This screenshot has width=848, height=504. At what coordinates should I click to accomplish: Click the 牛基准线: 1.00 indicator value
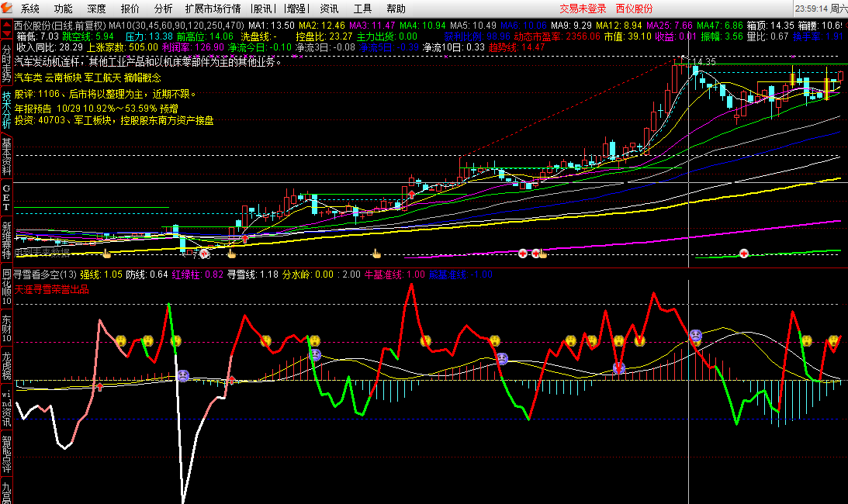coord(395,274)
